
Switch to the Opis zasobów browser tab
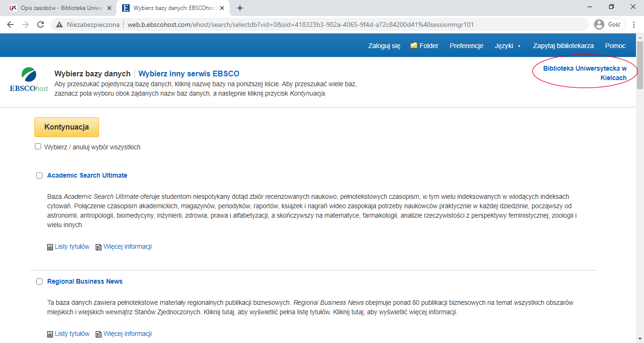(x=57, y=8)
